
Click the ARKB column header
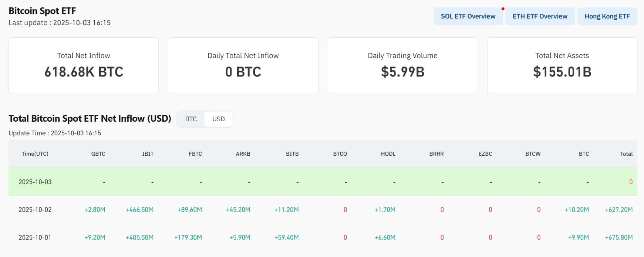point(243,154)
